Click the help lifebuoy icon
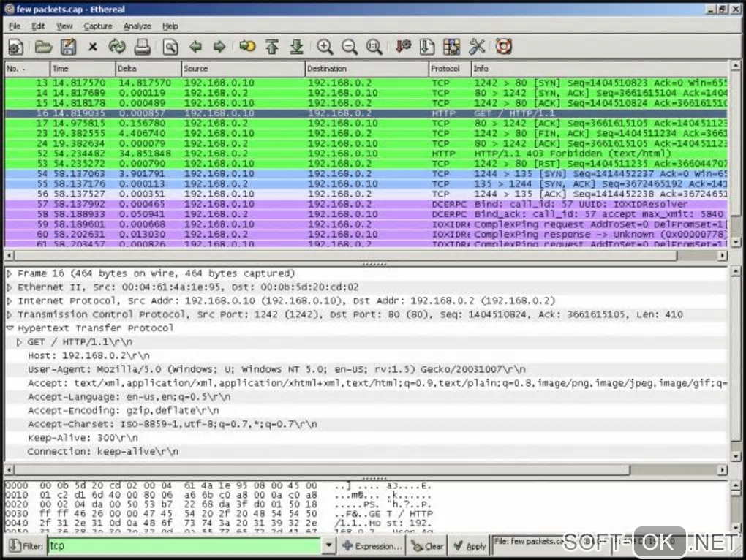746x560 pixels. [504, 47]
